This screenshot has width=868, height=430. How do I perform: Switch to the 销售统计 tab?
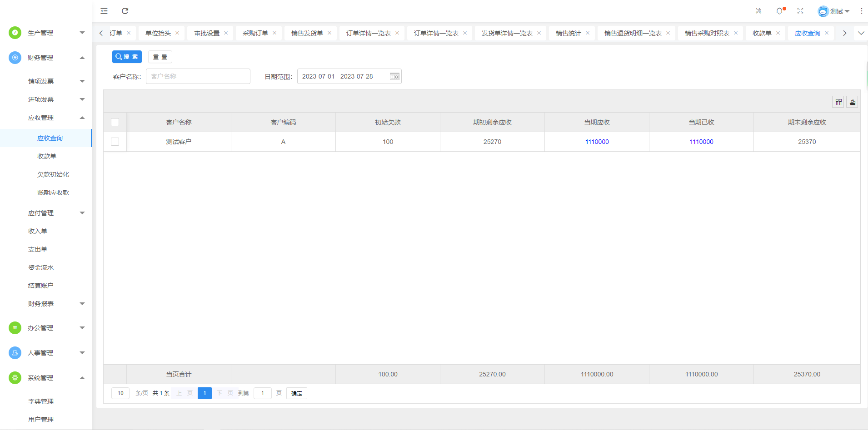[568, 33]
